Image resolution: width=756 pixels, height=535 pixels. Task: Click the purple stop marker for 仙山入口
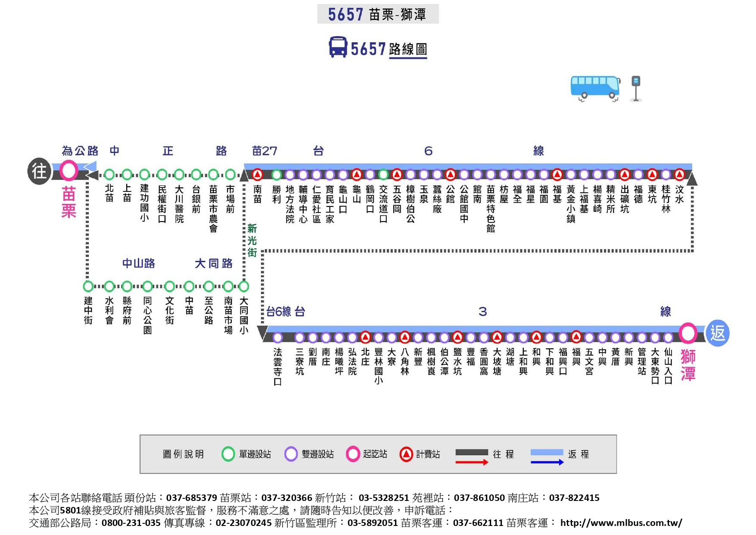pyautogui.click(x=668, y=337)
